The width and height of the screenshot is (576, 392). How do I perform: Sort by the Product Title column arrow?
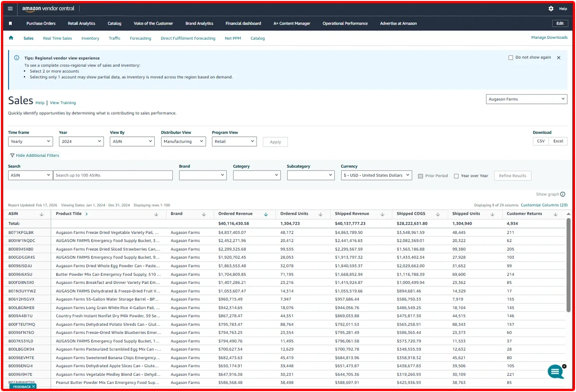tap(156, 214)
